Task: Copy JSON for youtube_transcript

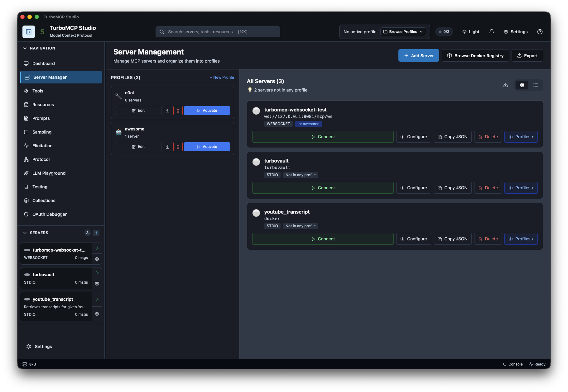Action: pos(453,239)
